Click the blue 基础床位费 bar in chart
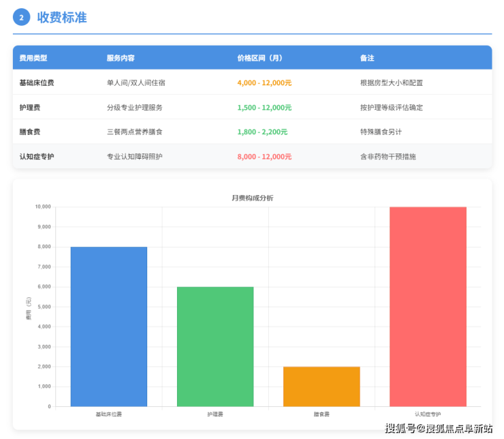504x439 pixels. point(109,327)
